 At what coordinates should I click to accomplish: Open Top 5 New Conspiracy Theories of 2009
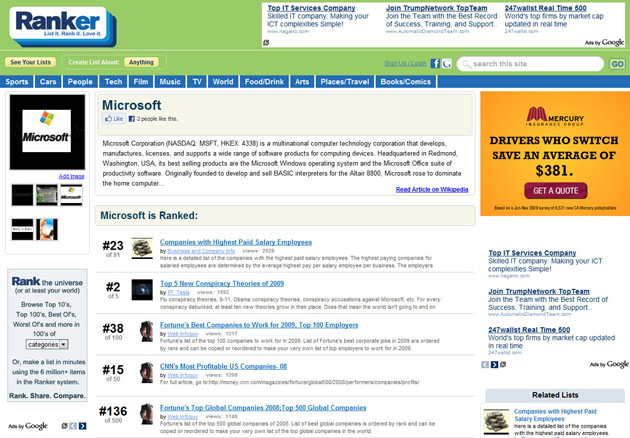coord(222,284)
